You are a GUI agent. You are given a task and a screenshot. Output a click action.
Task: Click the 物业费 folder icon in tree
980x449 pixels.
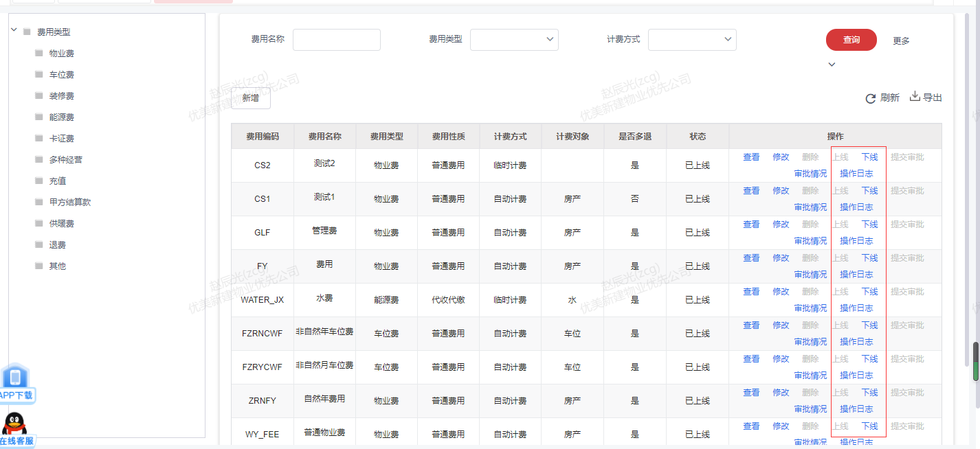pos(39,53)
